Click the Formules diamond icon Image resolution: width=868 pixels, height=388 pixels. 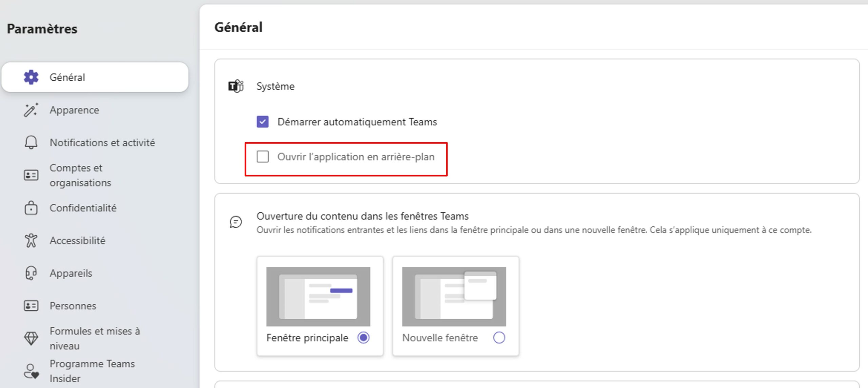pos(31,338)
